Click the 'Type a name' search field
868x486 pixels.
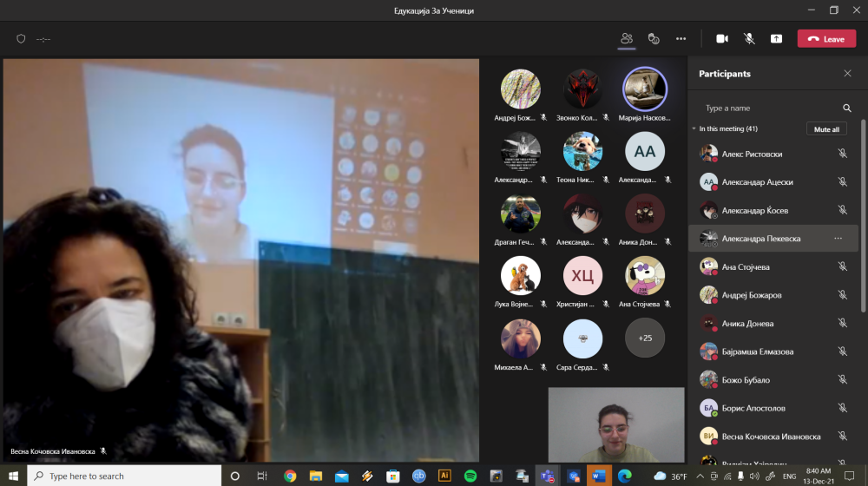pos(768,108)
